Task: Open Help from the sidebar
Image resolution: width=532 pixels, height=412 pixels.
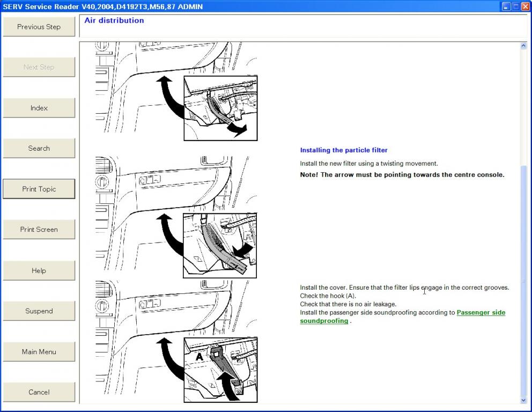Action: pos(39,270)
